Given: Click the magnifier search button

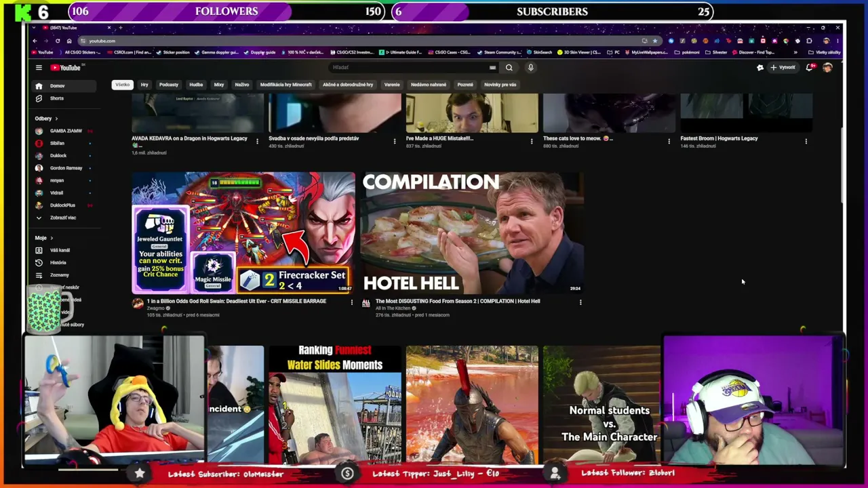Looking at the screenshot, I should click(509, 68).
